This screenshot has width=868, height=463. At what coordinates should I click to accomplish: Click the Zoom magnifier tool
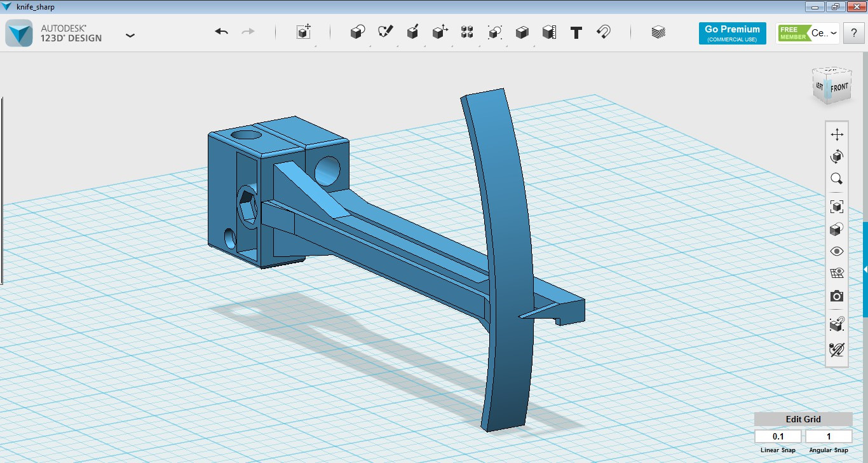(837, 179)
